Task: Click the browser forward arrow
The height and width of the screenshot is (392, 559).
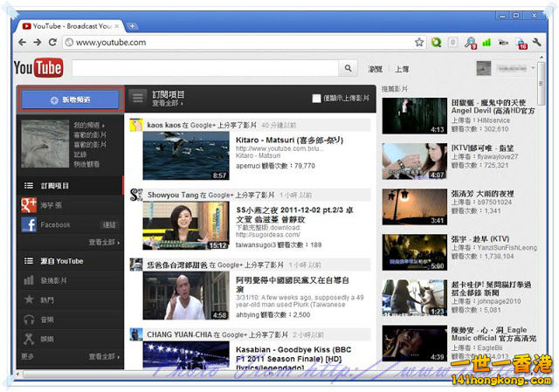Action: pyautogui.click(x=38, y=43)
